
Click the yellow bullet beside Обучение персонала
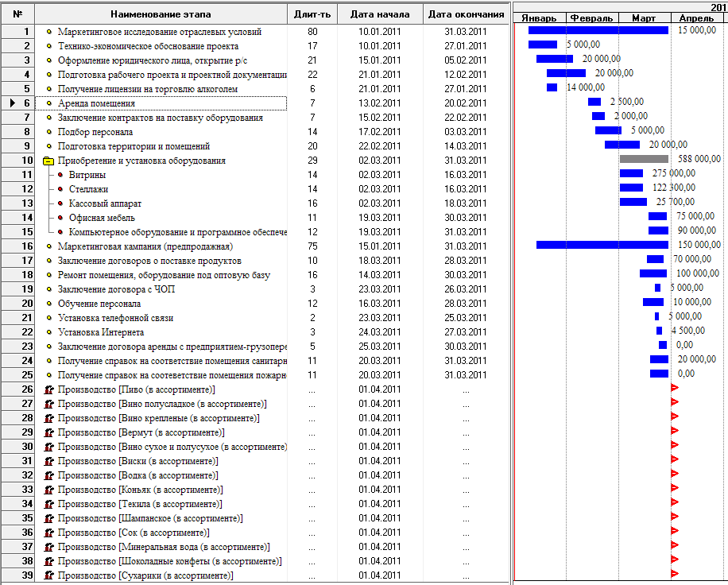point(49,304)
